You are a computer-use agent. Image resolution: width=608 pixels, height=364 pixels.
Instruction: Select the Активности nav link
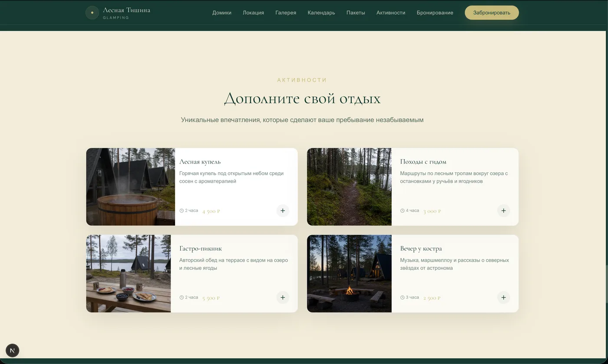point(391,13)
